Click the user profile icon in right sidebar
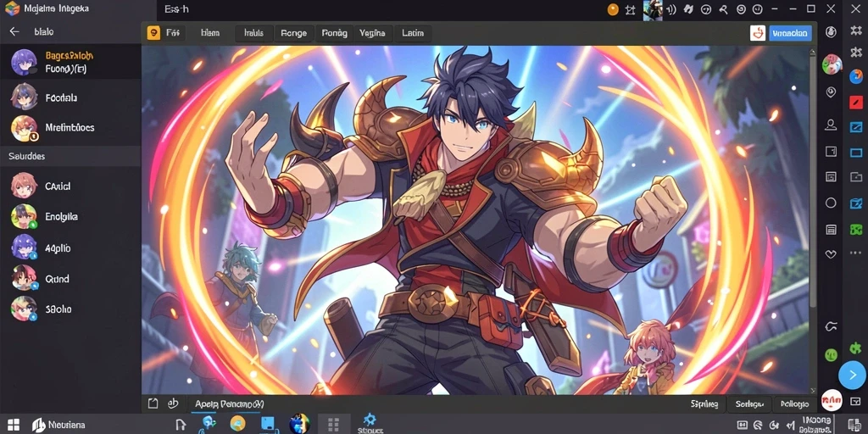The width and height of the screenshot is (868, 434). [831, 125]
